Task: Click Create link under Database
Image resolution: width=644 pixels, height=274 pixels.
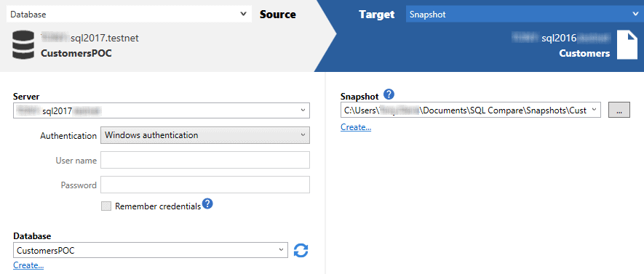Action: [x=28, y=265]
